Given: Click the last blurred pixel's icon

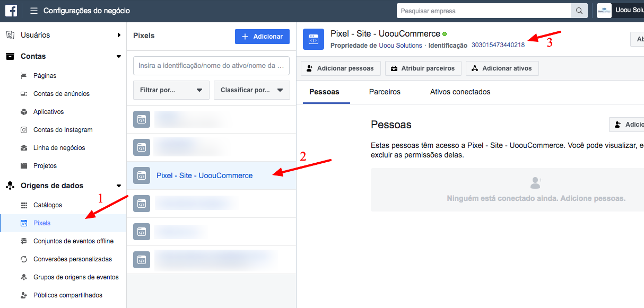Looking at the screenshot, I should coord(142,260).
